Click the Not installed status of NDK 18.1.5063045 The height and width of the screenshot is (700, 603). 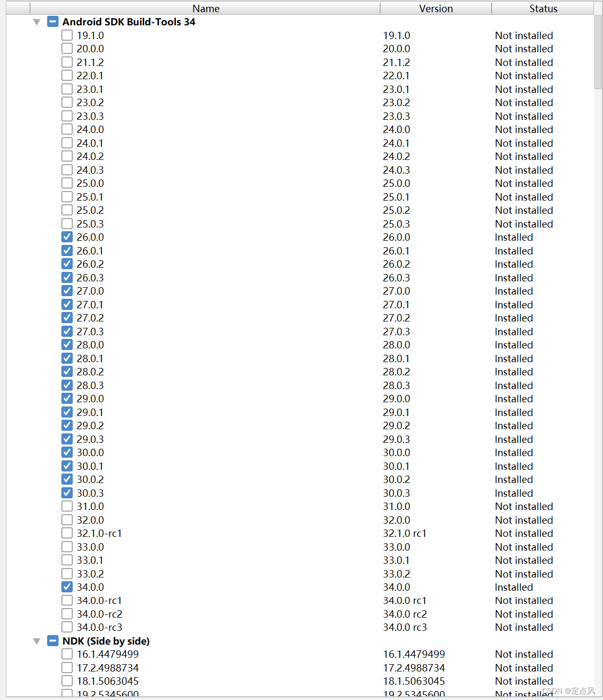click(524, 681)
